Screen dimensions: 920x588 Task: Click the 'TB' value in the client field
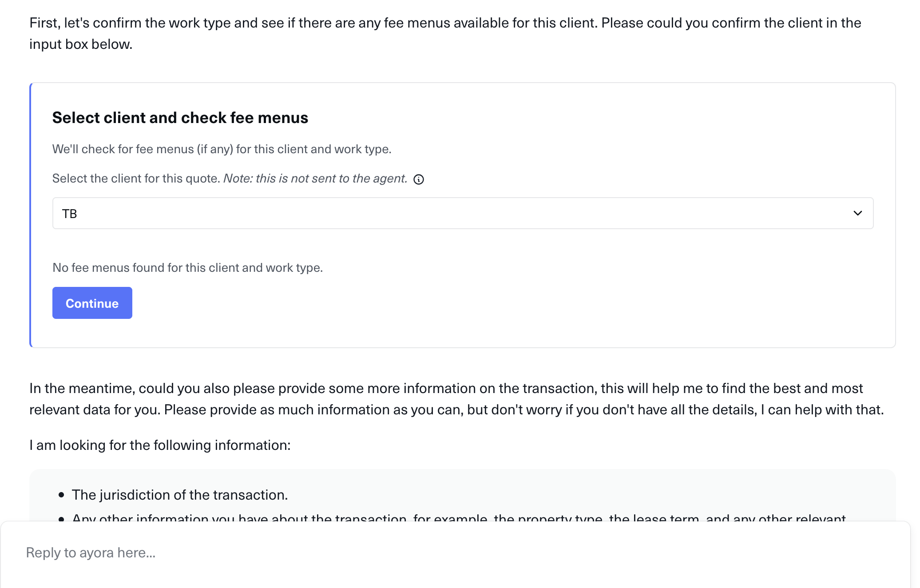click(70, 214)
